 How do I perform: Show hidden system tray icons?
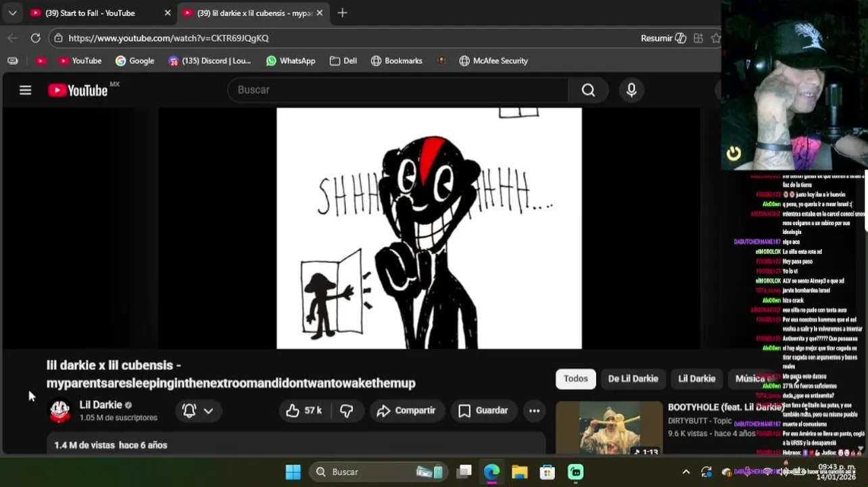(685, 472)
